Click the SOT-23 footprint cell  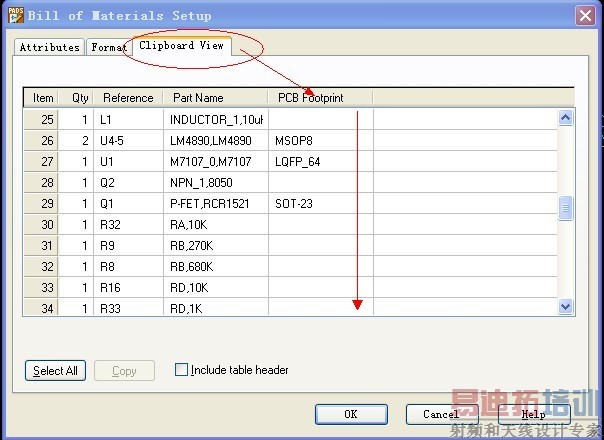(x=321, y=203)
